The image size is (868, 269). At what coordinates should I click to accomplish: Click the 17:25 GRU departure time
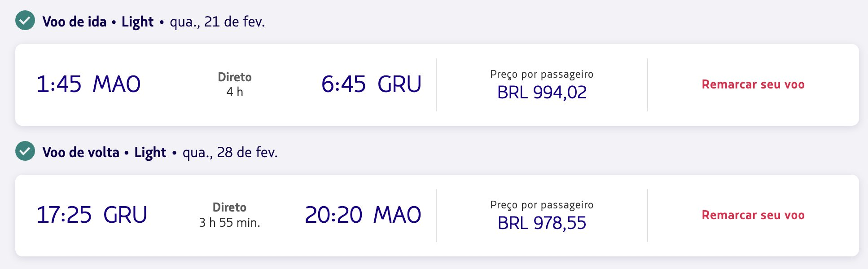pos(92,215)
